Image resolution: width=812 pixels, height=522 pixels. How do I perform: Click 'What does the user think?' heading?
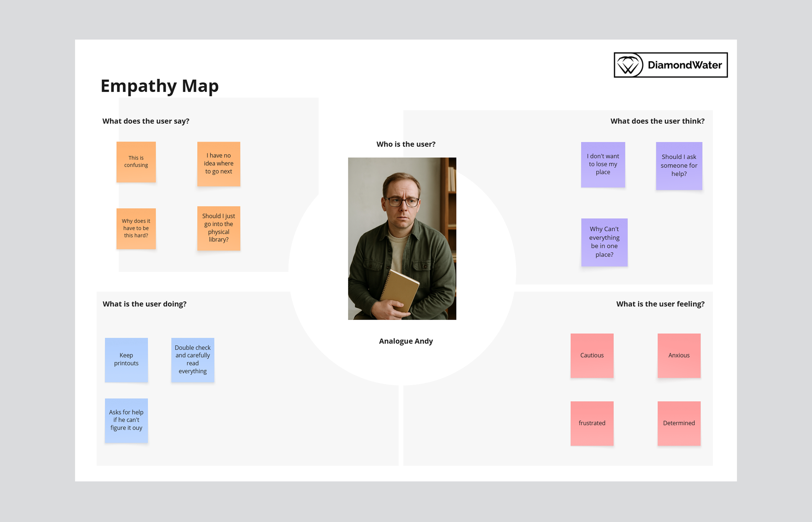pyautogui.click(x=657, y=121)
